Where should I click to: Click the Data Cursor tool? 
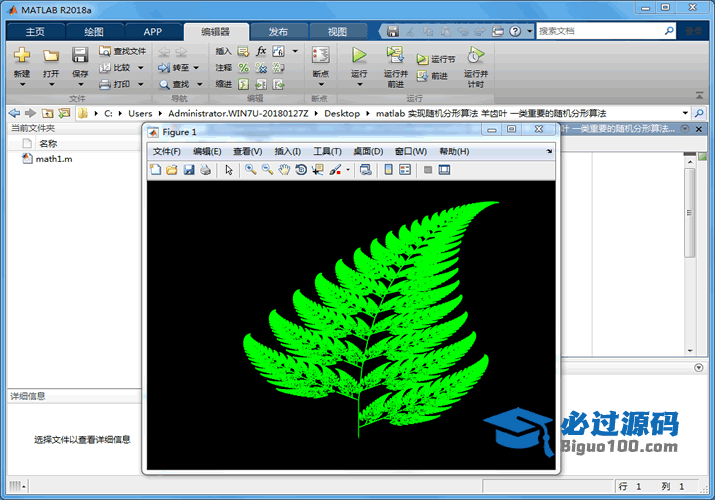[x=318, y=170]
